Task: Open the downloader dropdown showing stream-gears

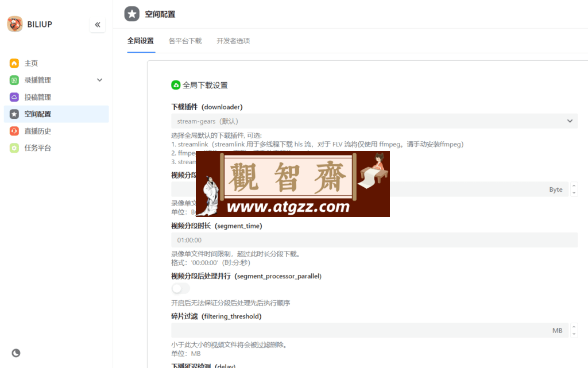Action: [374, 121]
